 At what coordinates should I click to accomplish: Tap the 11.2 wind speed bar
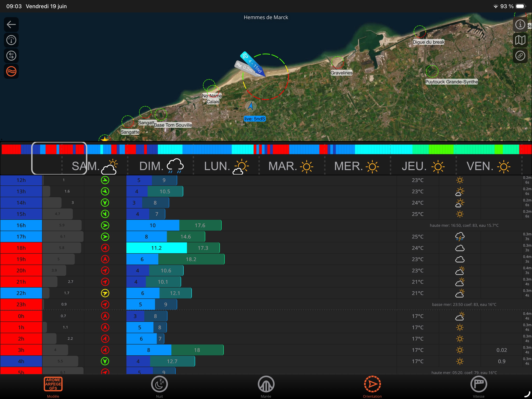(156, 248)
